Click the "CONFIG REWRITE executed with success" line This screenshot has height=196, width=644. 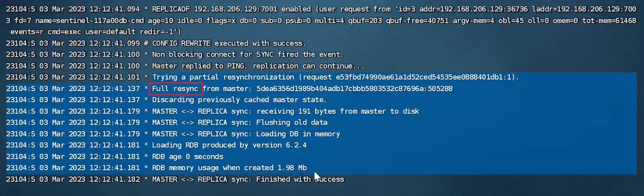click(229, 43)
